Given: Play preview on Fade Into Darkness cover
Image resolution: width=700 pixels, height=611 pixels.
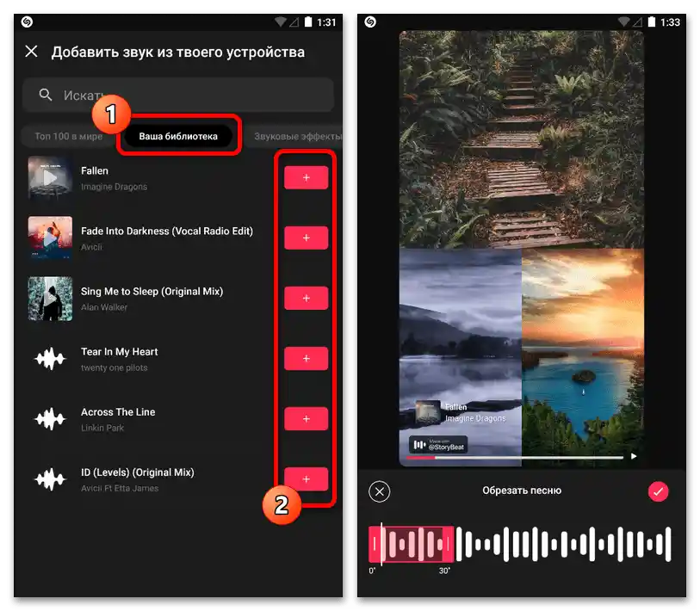Looking at the screenshot, I should click(50, 238).
